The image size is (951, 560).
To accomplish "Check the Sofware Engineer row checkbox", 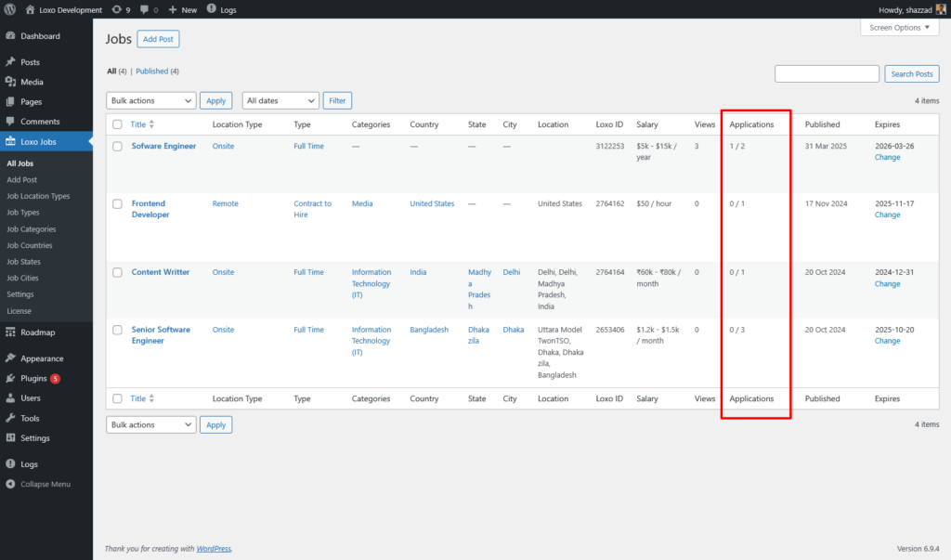I will pos(117,147).
